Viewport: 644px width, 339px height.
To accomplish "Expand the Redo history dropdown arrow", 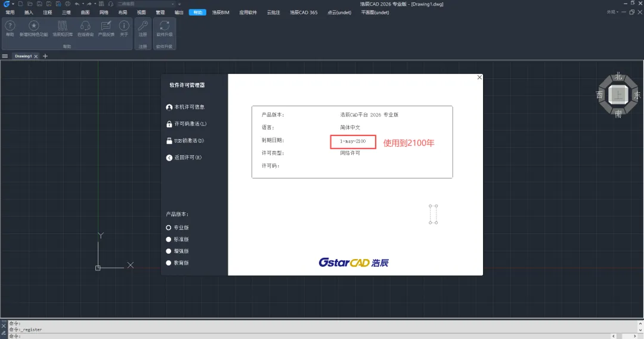I will pyautogui.click(x=95, y=4).
